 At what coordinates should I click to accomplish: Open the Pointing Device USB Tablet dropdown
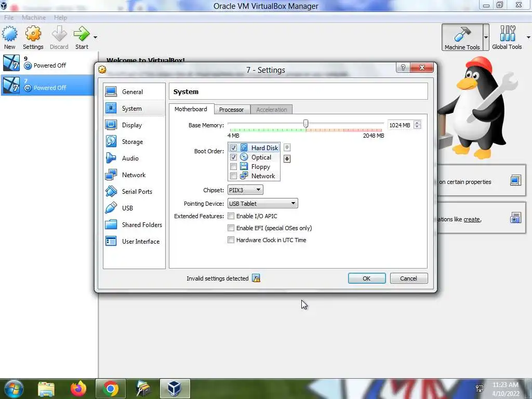pyautogui.click(x=262, y=203)
